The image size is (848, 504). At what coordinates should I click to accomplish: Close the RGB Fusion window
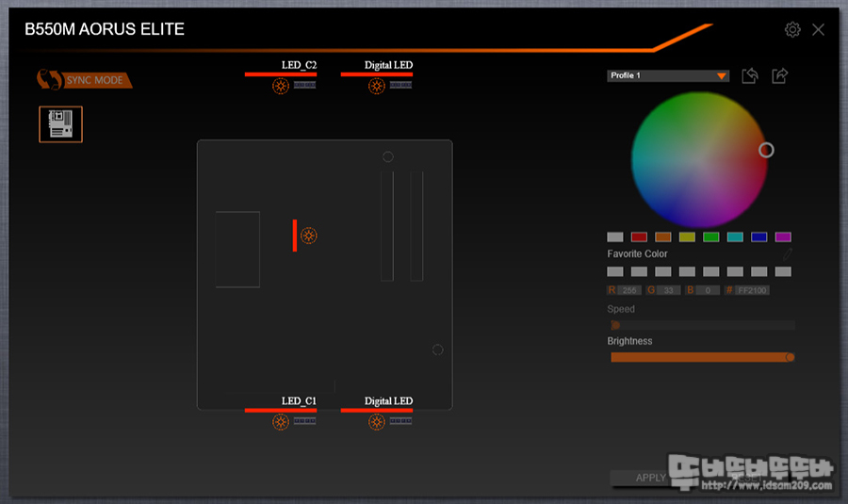pyautogui.click(x=818, y=30)
